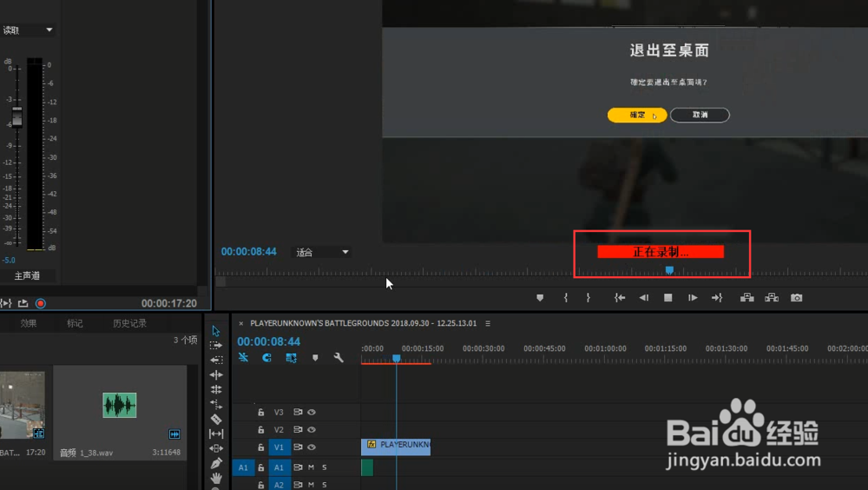Lock the V1 track
Viewport: 868px width, 490px height.
(260, 447)
